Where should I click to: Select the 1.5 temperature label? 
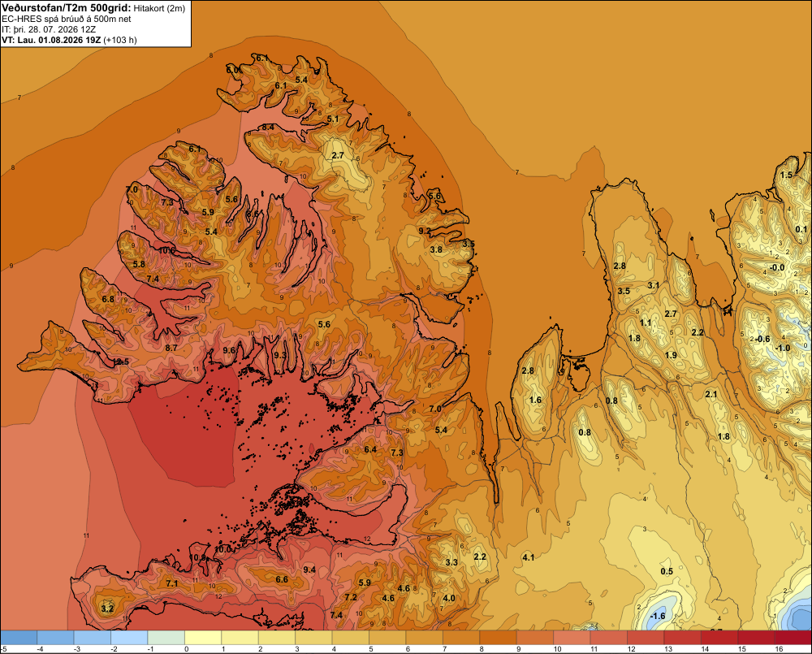coord(786,175)
